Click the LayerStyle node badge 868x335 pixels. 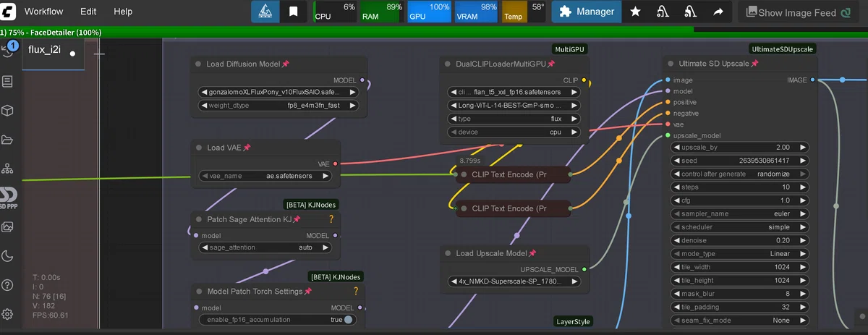click(573, 321)
